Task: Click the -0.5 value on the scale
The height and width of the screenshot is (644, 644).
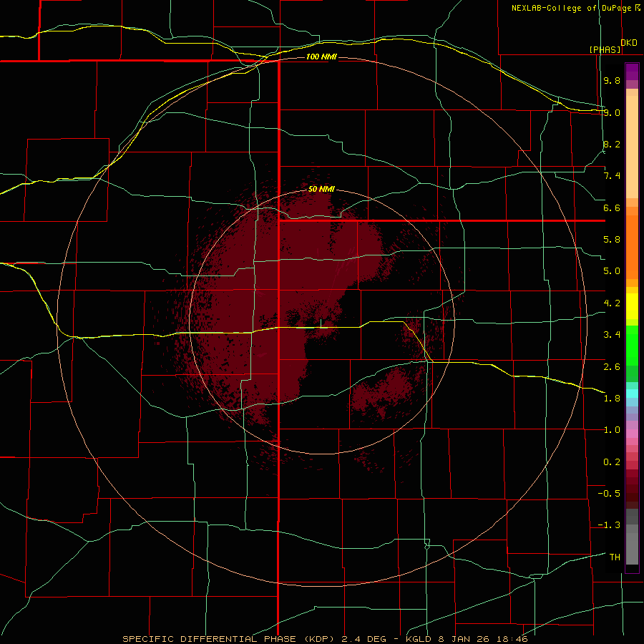Action: click(609, 494)
